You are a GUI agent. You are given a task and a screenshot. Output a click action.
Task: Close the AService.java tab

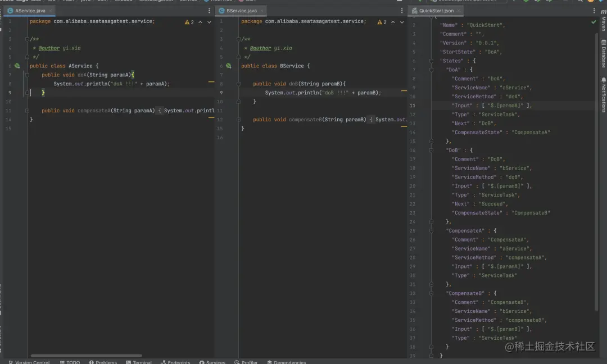click(51, 11)
